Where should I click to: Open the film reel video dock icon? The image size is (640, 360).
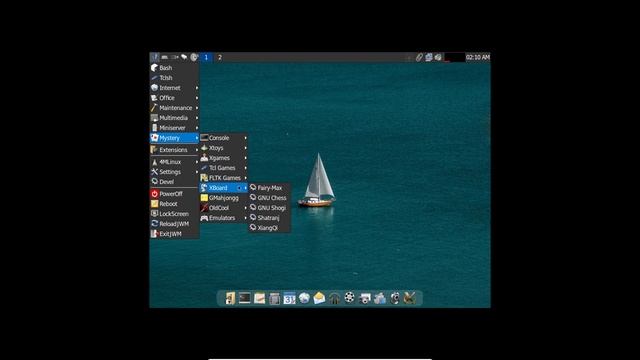pyautogui.click(x=349, y=298)
